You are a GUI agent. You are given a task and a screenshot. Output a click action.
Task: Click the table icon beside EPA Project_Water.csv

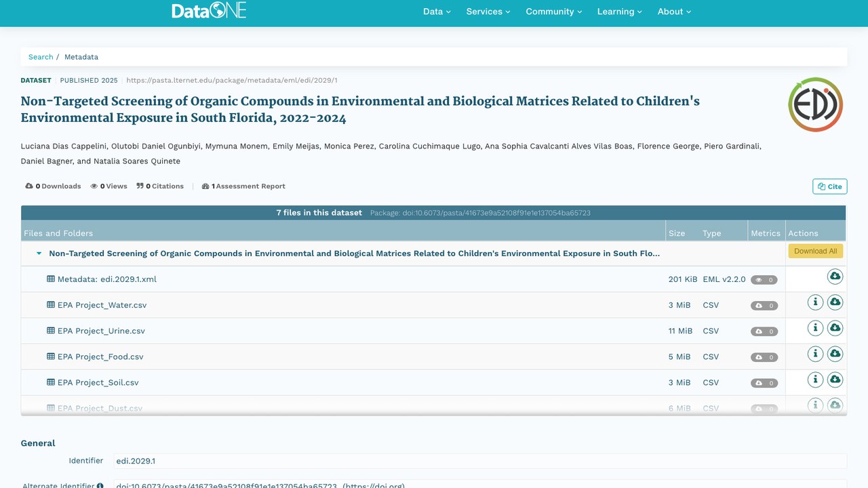pos(51,305)
